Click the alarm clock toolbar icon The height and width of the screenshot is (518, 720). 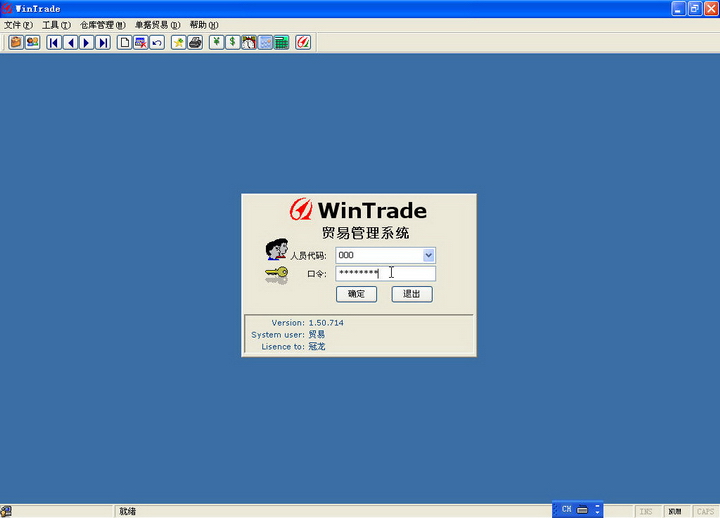tap(249, 43)
